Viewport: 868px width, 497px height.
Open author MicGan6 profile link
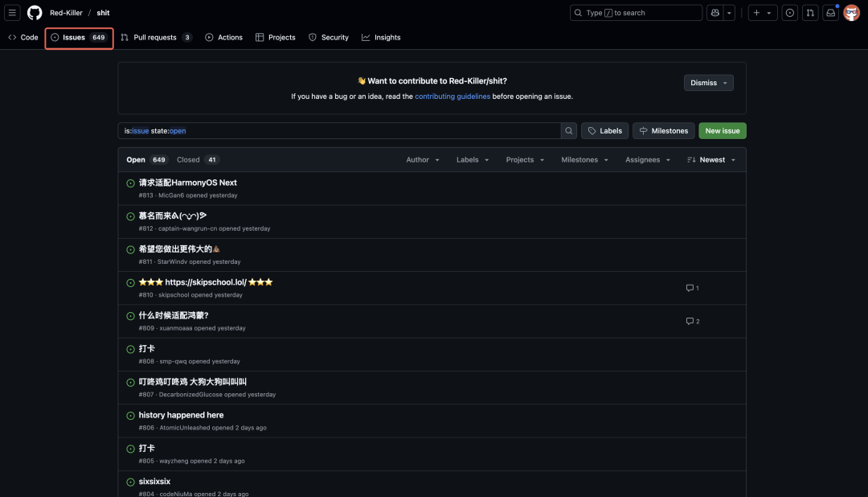pyautogui.click(x=171, y=195)
